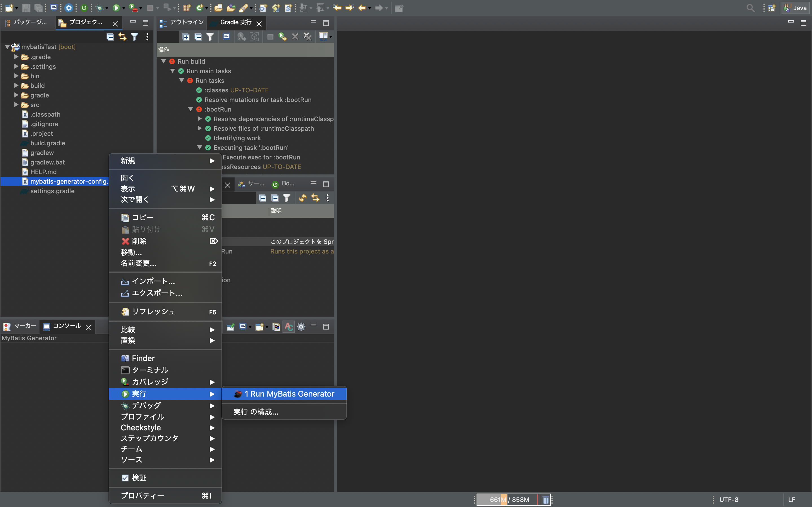Expand the src folder in Project Explorer
The width and height of the screenshot is (812, 507).
coord(16,104)
